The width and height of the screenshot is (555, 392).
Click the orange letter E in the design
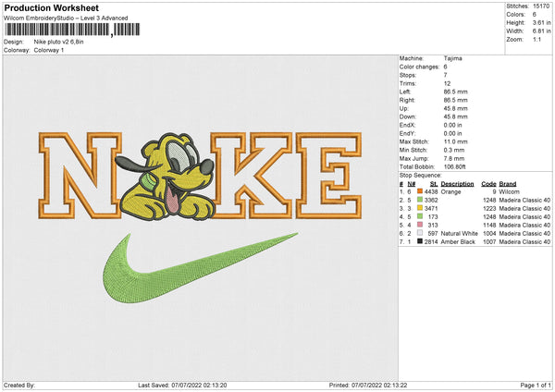click(328, 175)
